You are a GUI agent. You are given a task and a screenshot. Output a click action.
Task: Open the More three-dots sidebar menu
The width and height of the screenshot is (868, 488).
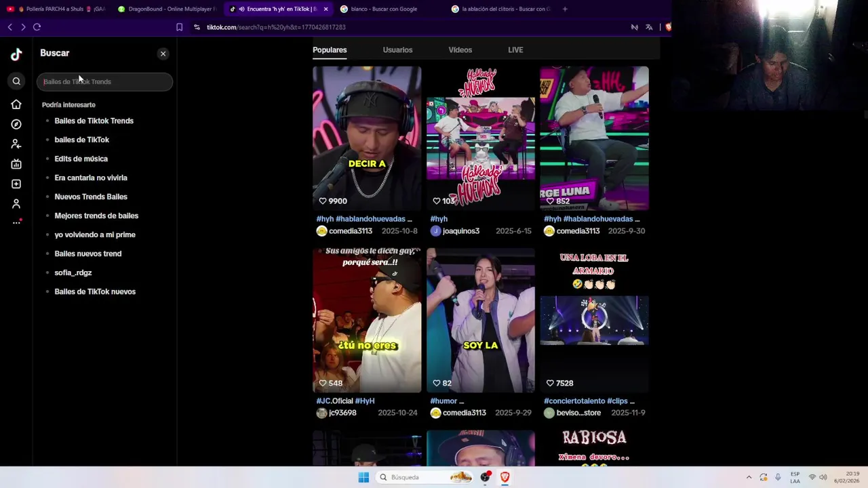click(16, 222)
